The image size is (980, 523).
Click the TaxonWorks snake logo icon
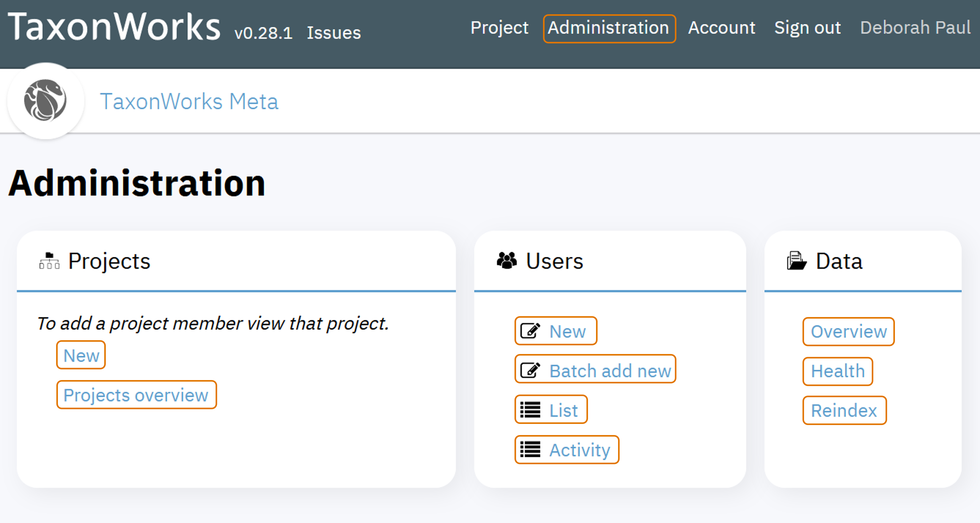[x=45, y=100]
